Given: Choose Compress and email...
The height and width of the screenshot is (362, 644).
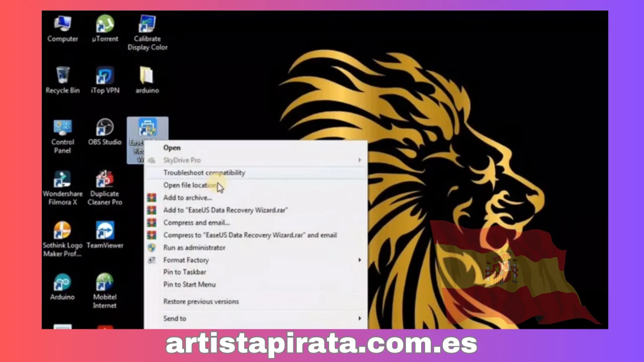Looking at the screenshot, I should click(x=196, y=223).
